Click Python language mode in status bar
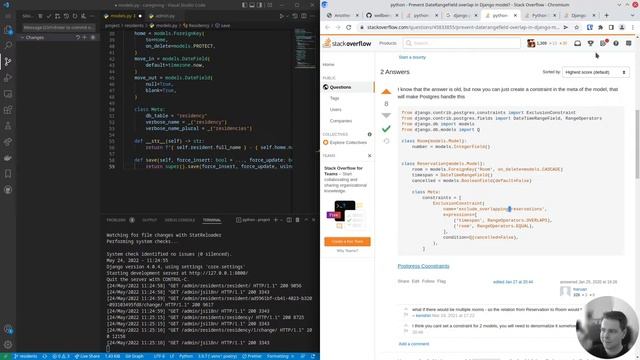This screenshot has width=640, height=360. tap(186, 356)
